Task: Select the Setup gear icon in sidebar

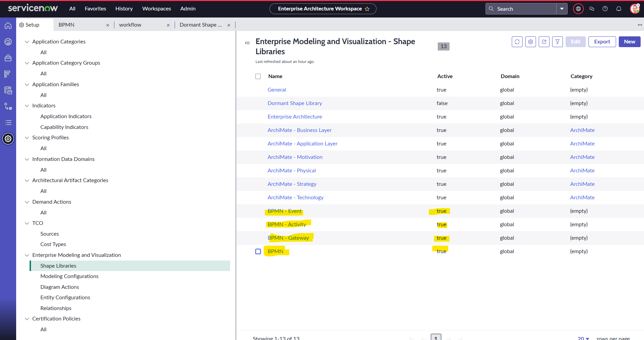Action: [8, 139]
